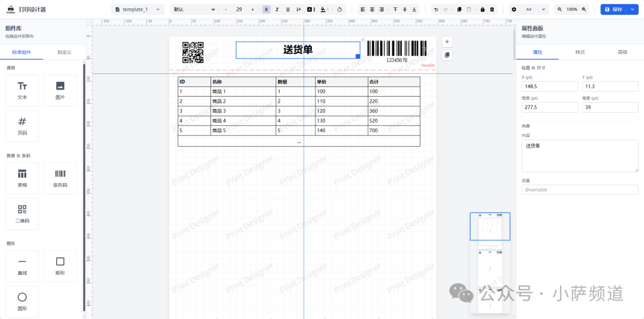Screen dimensions: 644x319
Task: Open the 默认 font family dropdown
Action: click(194, 10)
